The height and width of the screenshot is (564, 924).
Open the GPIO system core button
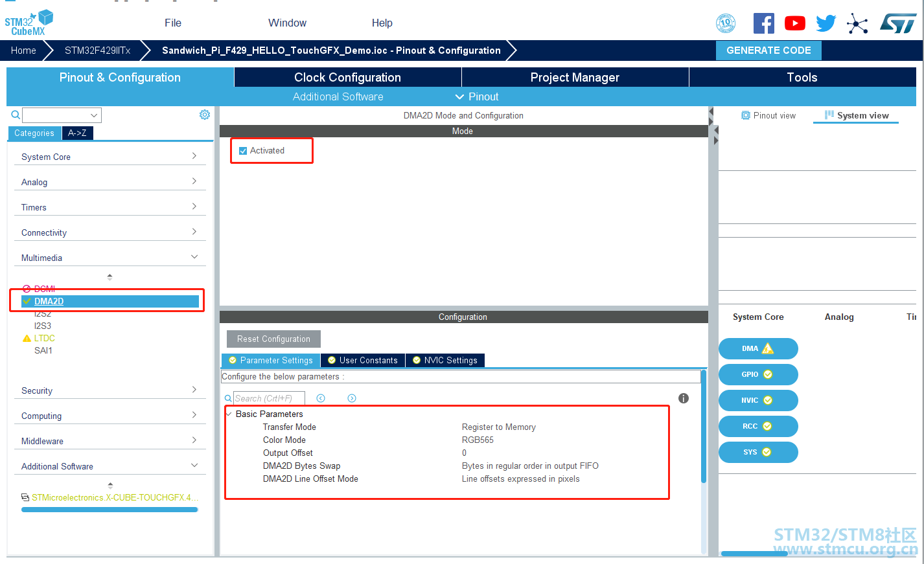click(758, 374)
